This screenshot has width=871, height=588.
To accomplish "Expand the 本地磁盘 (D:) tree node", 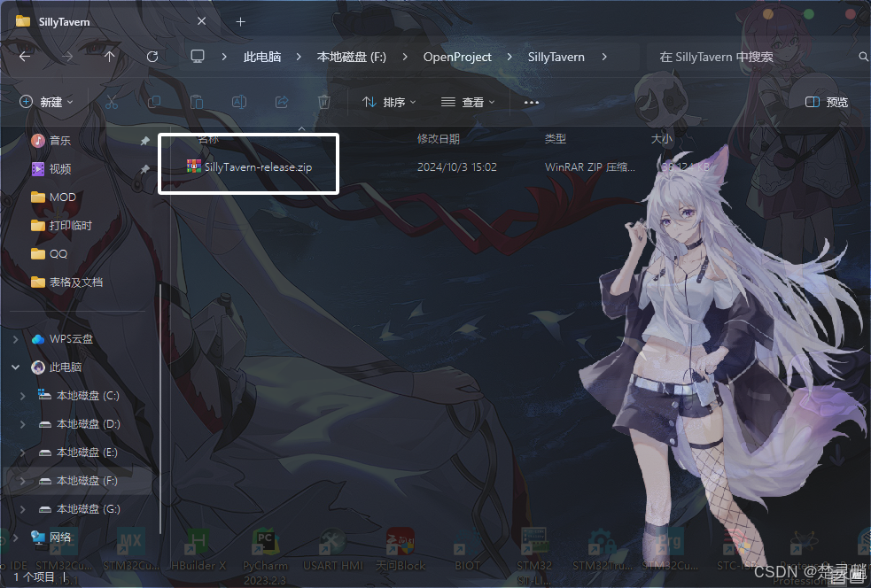I will click(22, 423).
